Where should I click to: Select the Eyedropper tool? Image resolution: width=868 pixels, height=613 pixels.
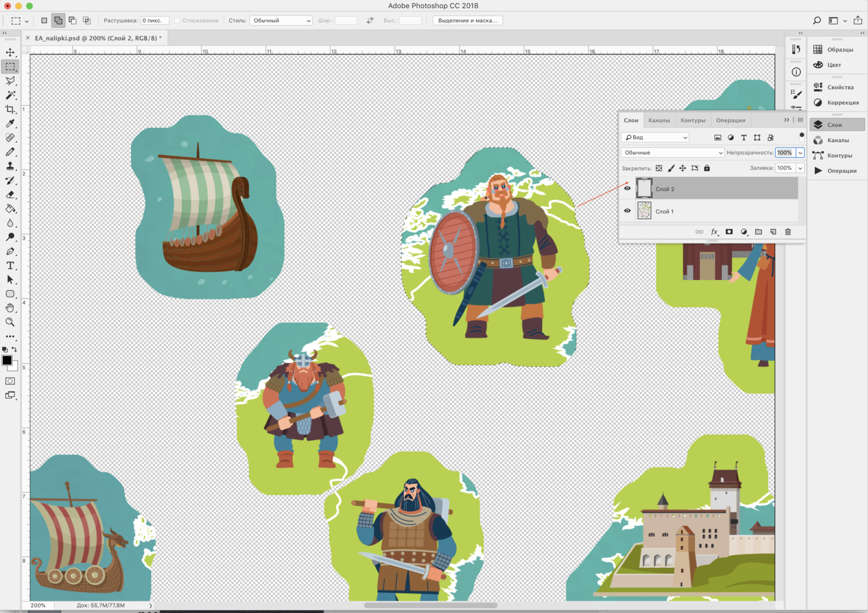[x=10, y=124]
